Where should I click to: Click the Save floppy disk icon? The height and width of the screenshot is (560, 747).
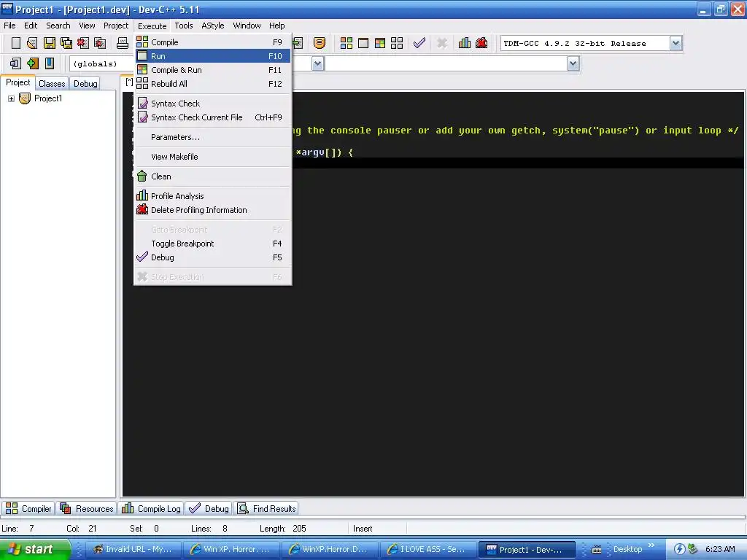click(x=50, y=43)
